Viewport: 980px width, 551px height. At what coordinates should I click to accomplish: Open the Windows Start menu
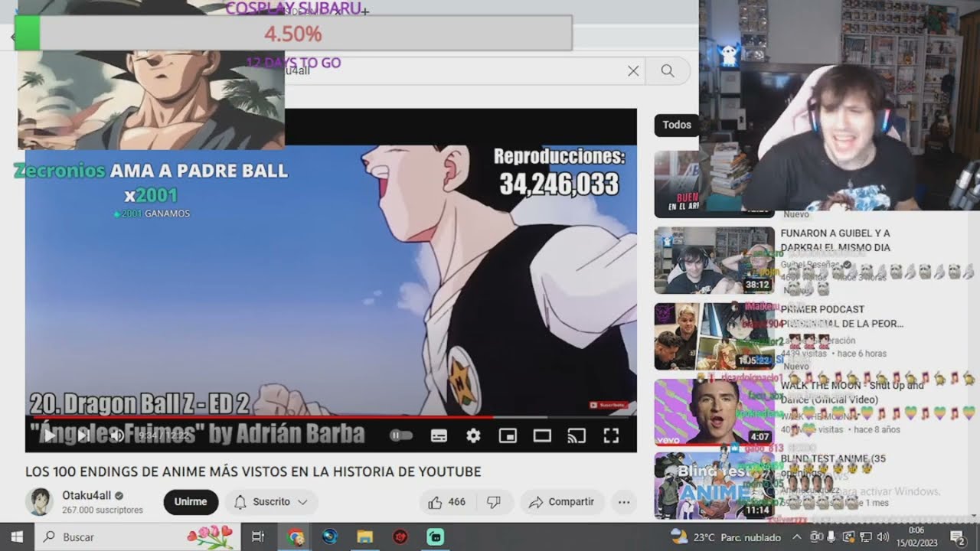tap(17, 537)
